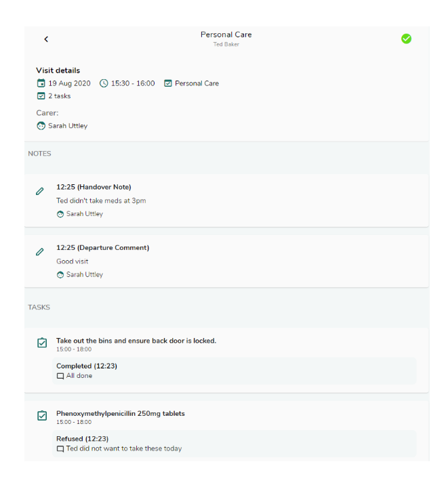Click comment icon beside Ted did not want
The height and width of the screenshot is (489, 448).
pyautogui.click(x=60, y=449)
